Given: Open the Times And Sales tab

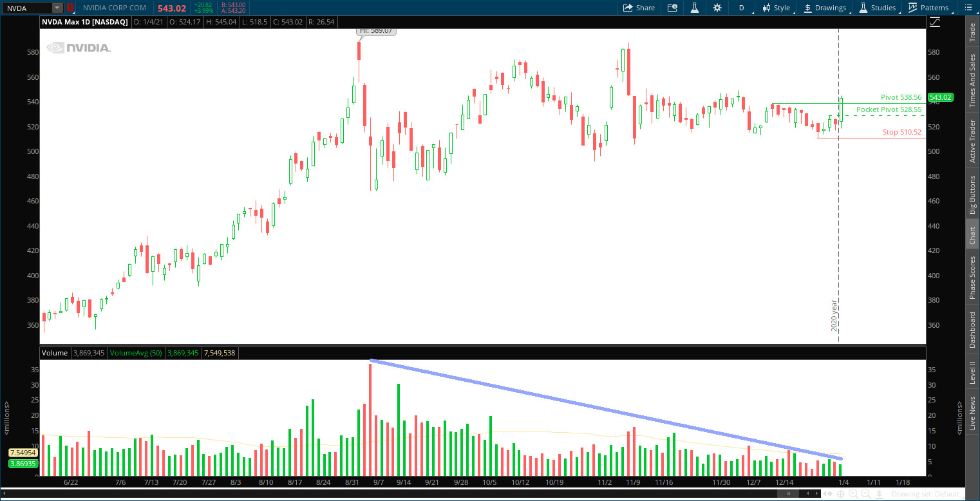Looking at the screenshot, I should (x=972, y=80).
